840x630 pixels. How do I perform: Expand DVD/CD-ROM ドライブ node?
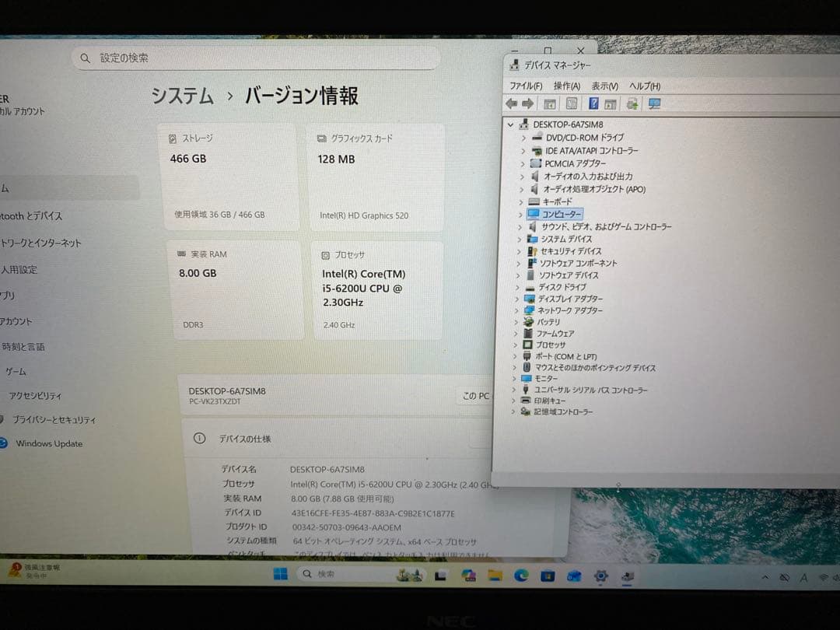pyautogui.click(x=523, y=138)
